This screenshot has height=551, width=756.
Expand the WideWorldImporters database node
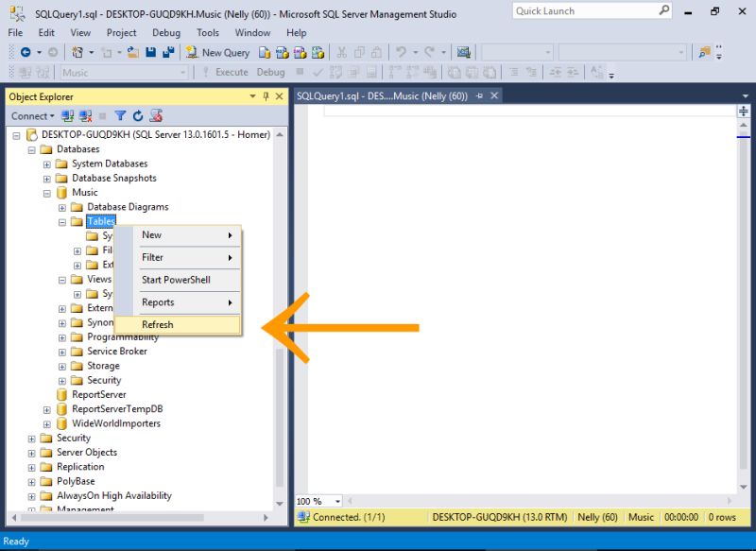tap(45, 423)
